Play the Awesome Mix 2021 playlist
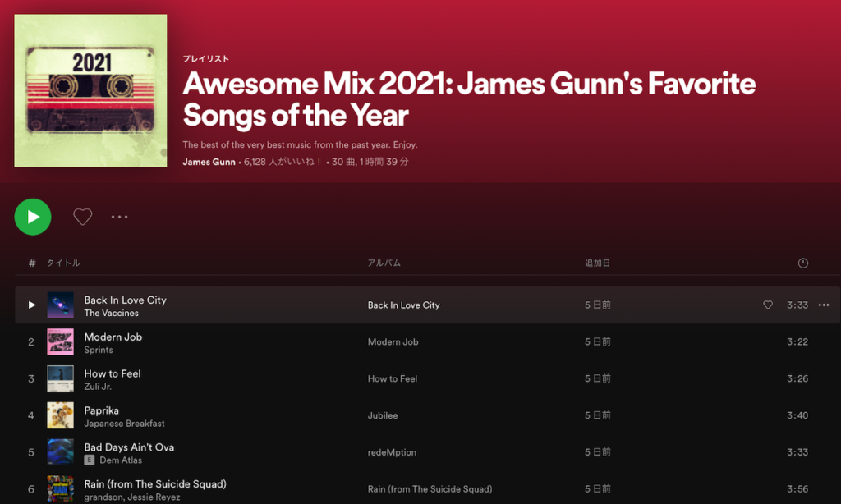841x504 pixels. 33,217
